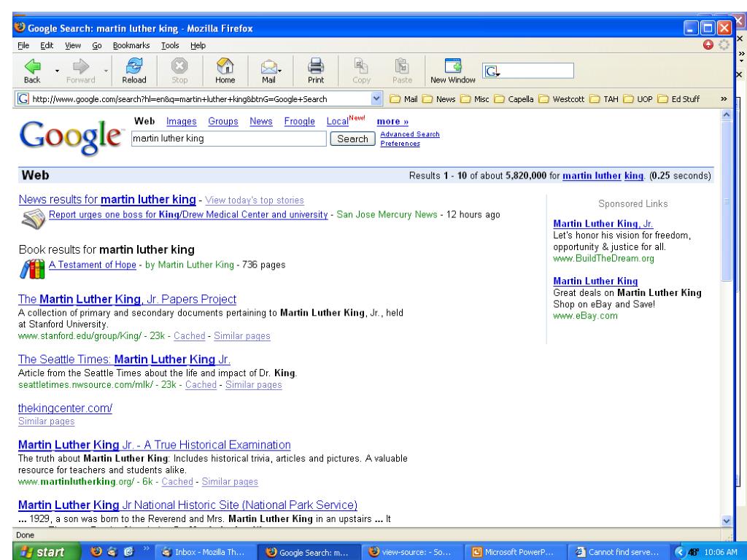Launch Firefox from the quick launch bar
The height and width of the screenshot is (560, 747).
click(97, 551)
